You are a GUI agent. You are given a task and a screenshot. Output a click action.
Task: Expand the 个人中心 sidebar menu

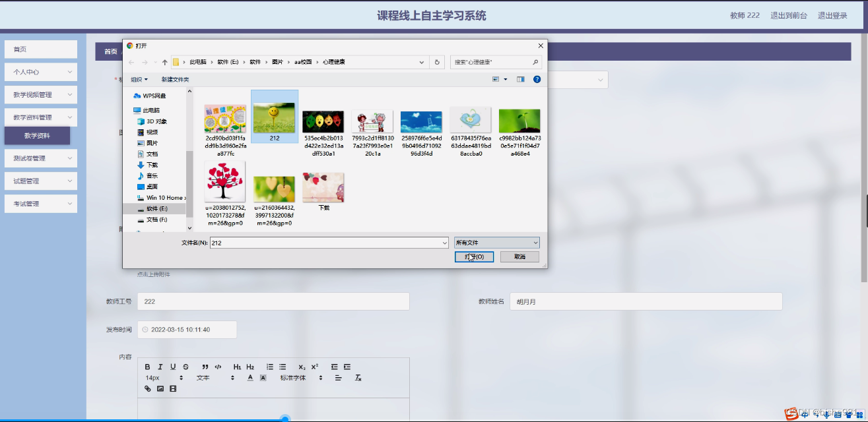[41, 71]
